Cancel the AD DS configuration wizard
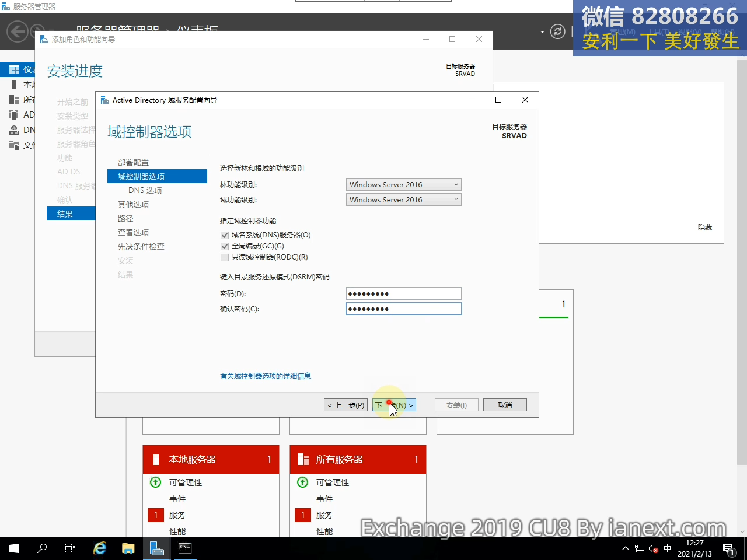 [505, 405]
